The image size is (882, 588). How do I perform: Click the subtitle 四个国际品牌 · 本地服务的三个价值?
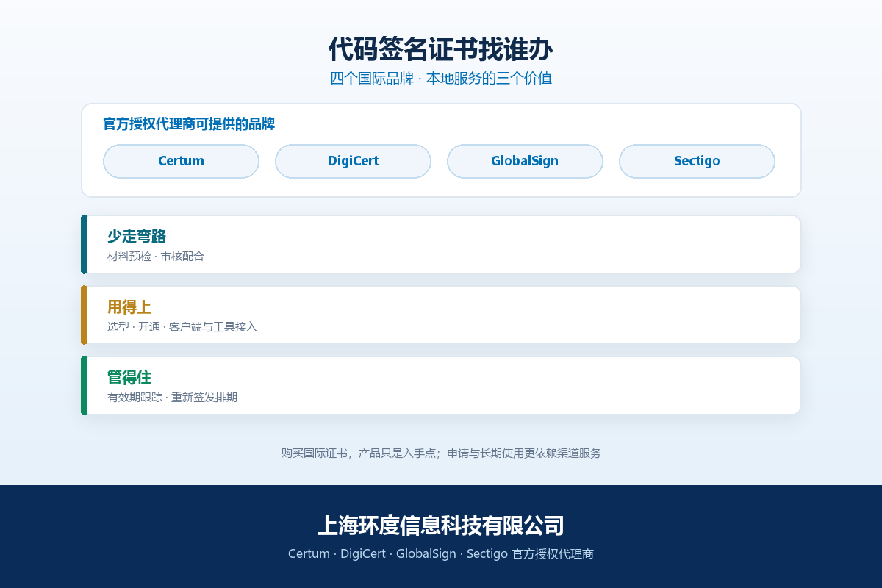click(x=441, y=78)
